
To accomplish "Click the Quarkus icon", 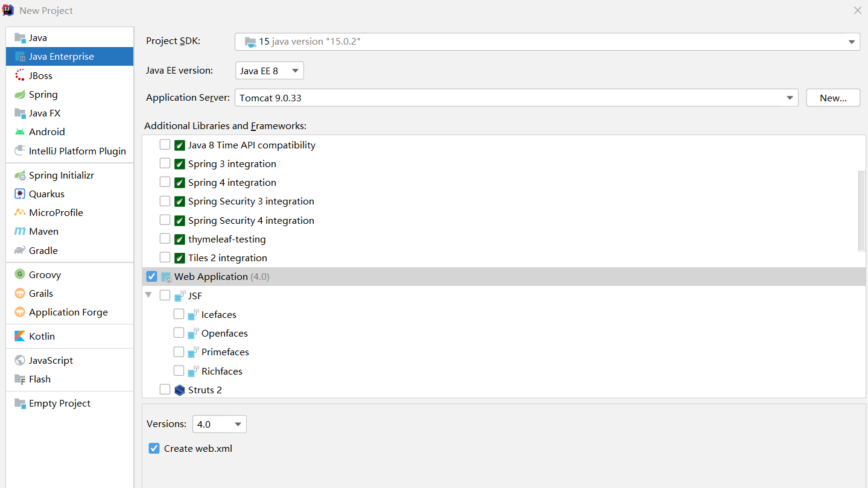I will (20, 194).
